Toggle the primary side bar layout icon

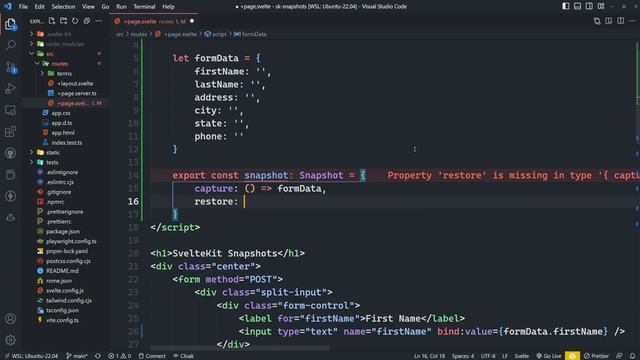coord(566,6)
